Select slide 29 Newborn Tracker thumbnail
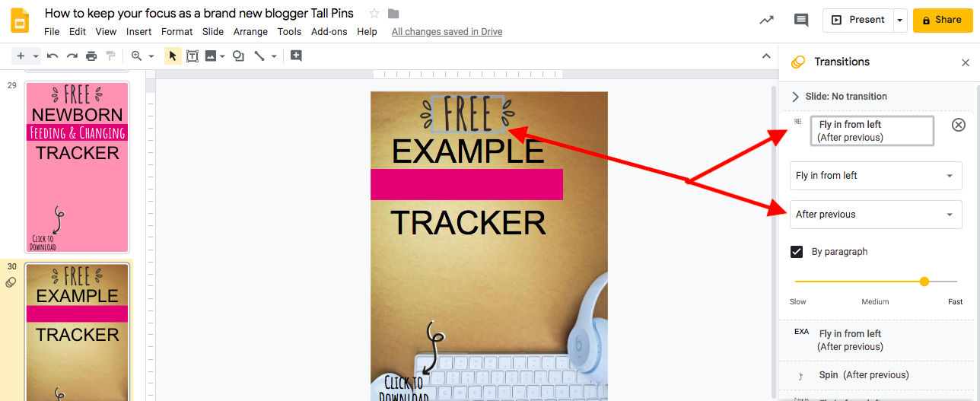 [x=78, y=167]
